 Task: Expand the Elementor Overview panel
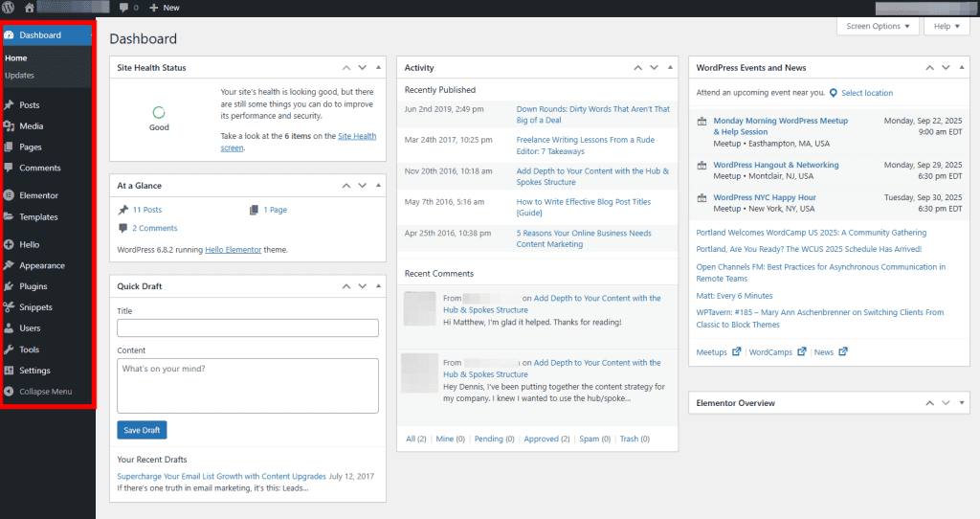coord(962,403)
